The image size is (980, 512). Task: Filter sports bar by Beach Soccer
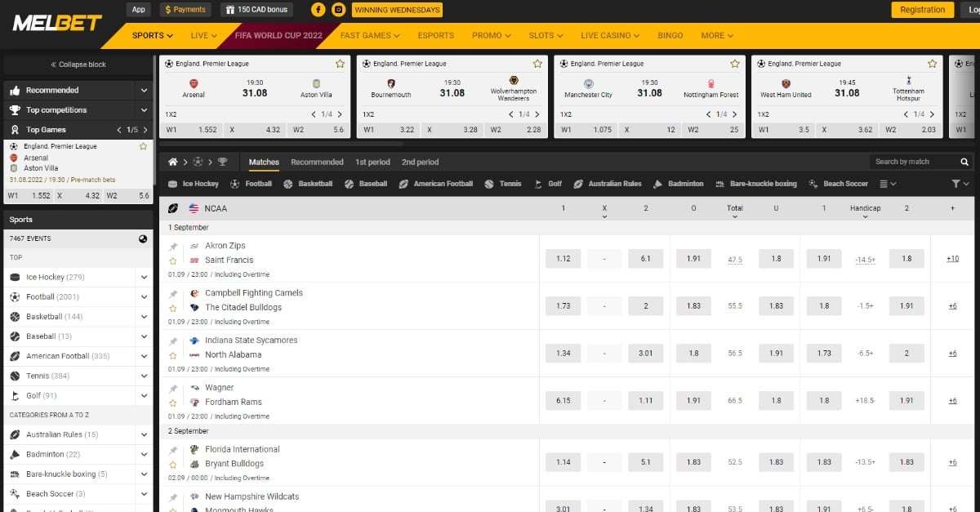pyautogui.click(x=838, y=184)
